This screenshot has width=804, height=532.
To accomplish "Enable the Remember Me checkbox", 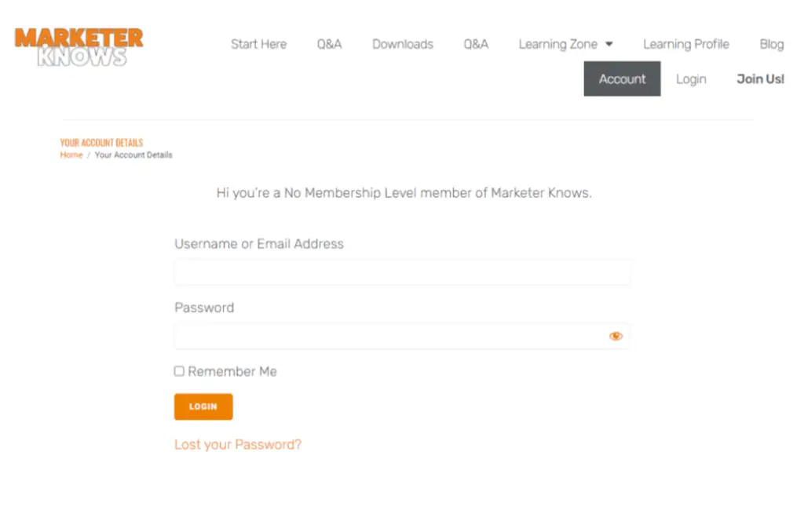I will click(179, 371).
